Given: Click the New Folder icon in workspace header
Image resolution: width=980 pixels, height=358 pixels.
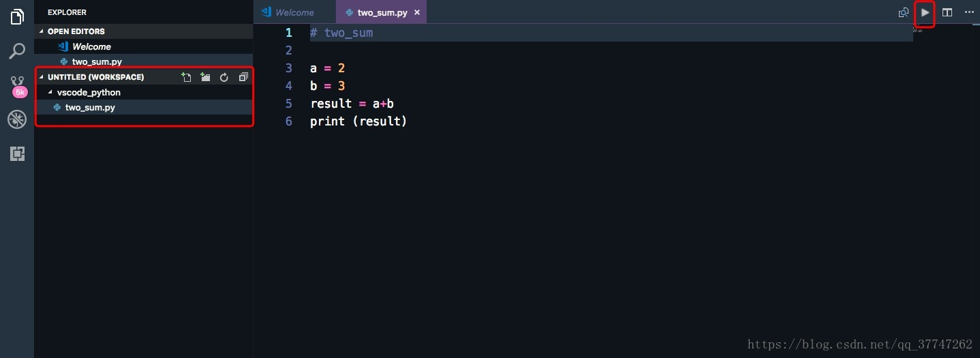Looking at the screenshot, I should 205,77.
